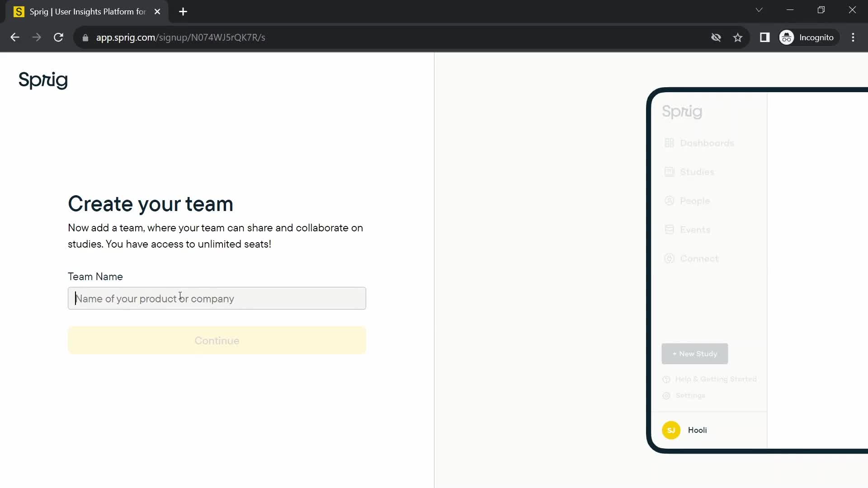This screenshot has width=868, height=488.
Task: Reload the page
Action: point(58,38)
